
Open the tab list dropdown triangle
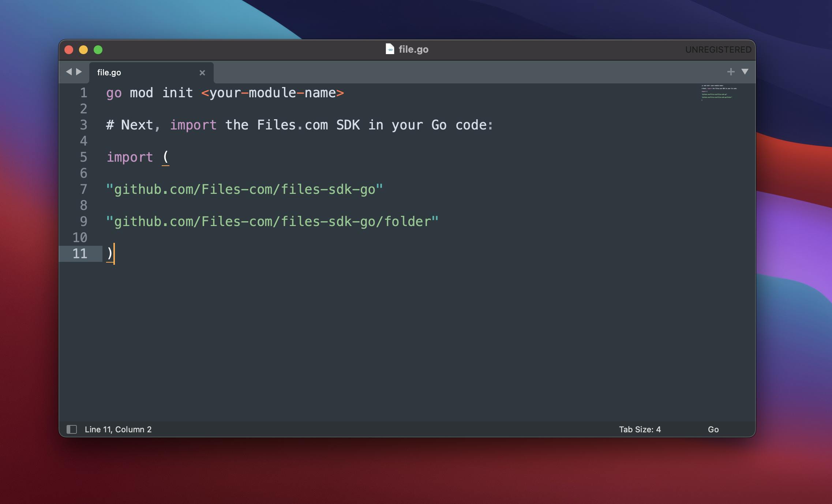(745, 71)
